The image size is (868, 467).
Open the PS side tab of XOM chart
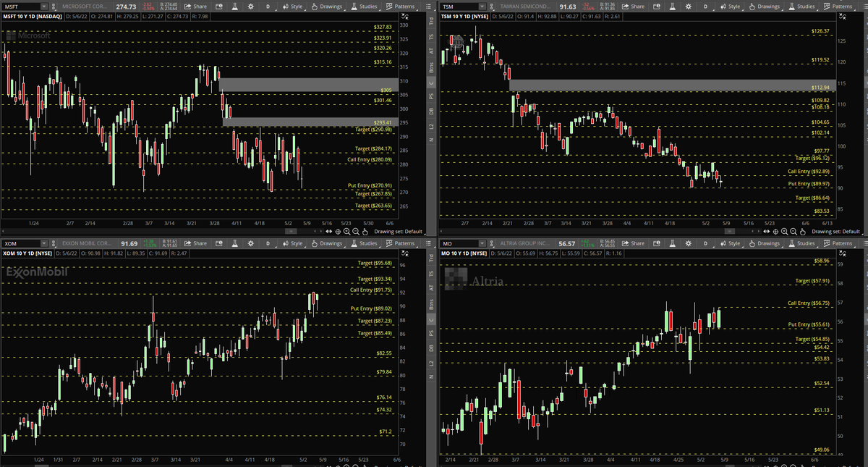tap(430, 333)
